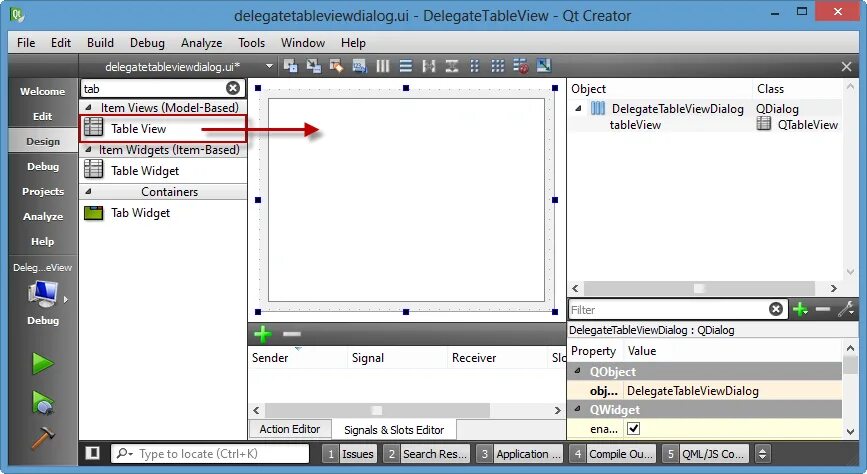Apply Lay Out in a Grid

click(x=498, y=66)
